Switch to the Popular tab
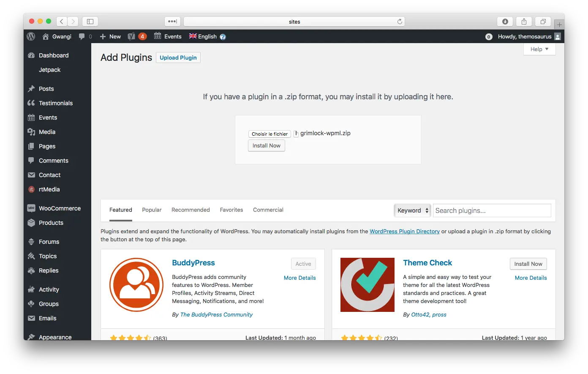The width and height of the screenshot is (588, 374). 152,210
